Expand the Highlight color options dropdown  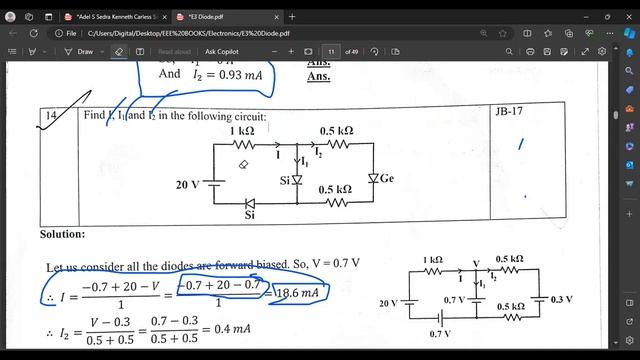pyautogui.click(x=44, y=52)
